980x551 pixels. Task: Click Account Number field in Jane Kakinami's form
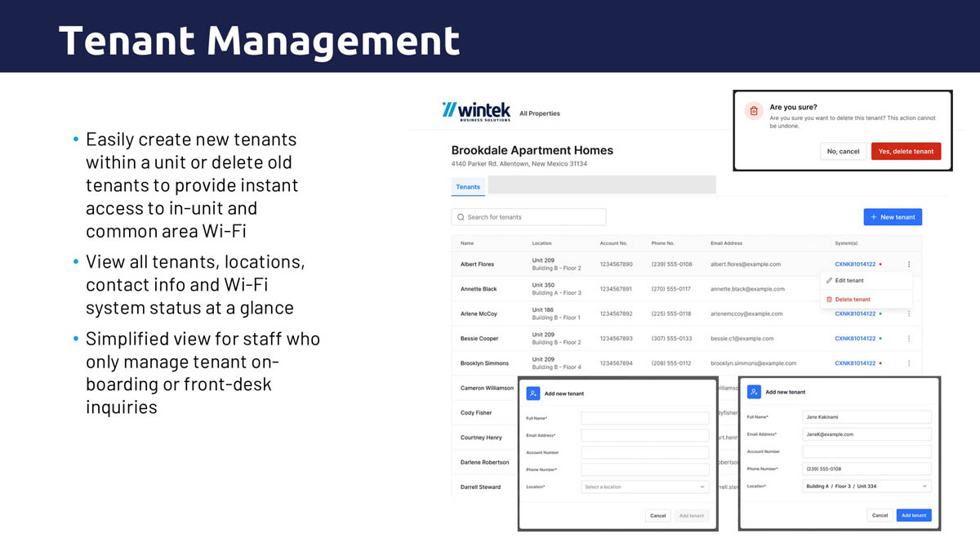click(866, 451)
